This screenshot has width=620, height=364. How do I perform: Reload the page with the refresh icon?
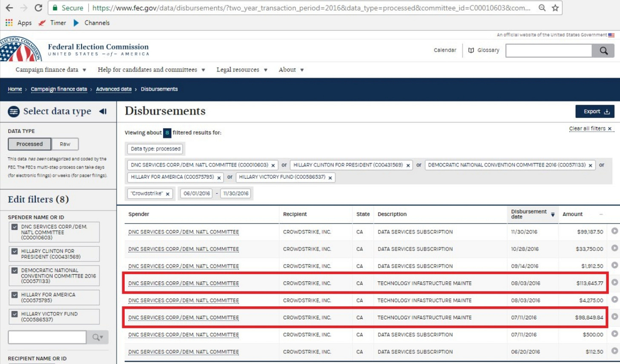coord(38,8)
